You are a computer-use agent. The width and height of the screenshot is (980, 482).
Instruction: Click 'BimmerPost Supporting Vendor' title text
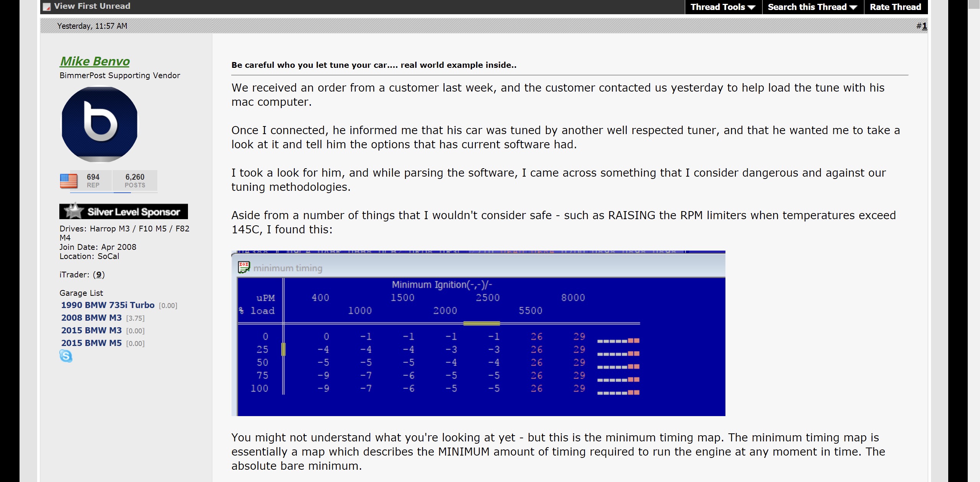(x=120, y=75)
